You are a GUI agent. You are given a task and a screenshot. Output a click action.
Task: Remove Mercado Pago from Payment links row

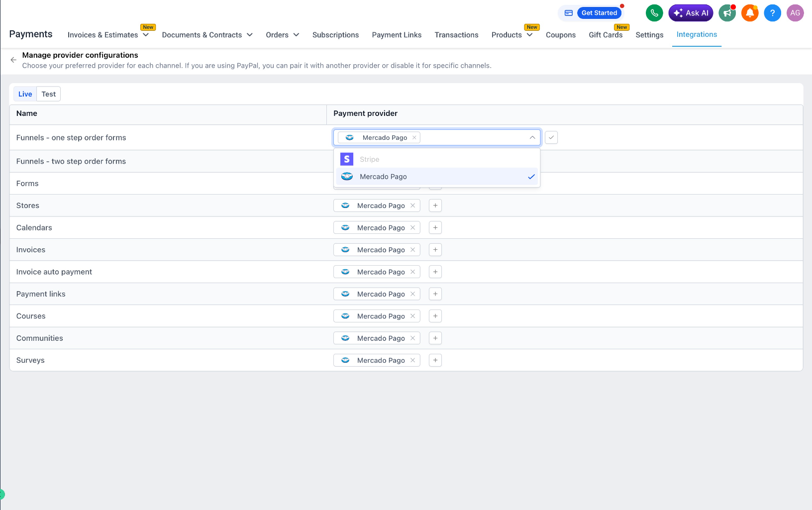pos(412,294)
